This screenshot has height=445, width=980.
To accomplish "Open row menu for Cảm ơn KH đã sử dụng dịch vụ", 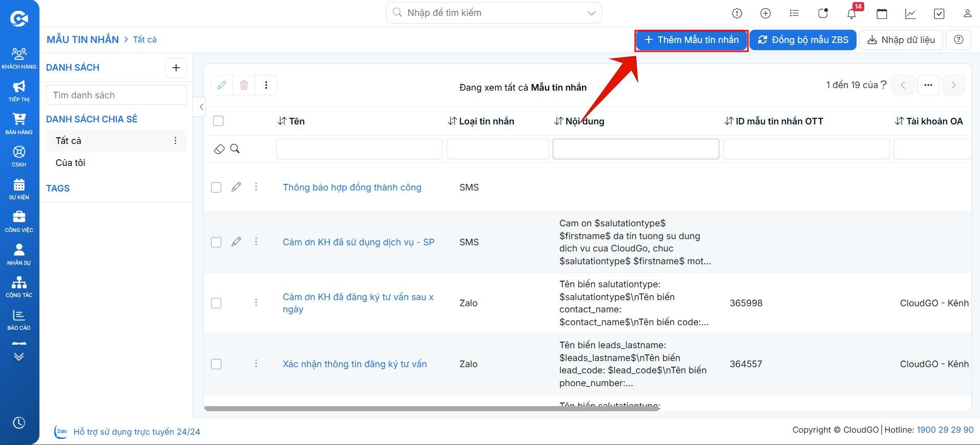I will pos(256,242).
